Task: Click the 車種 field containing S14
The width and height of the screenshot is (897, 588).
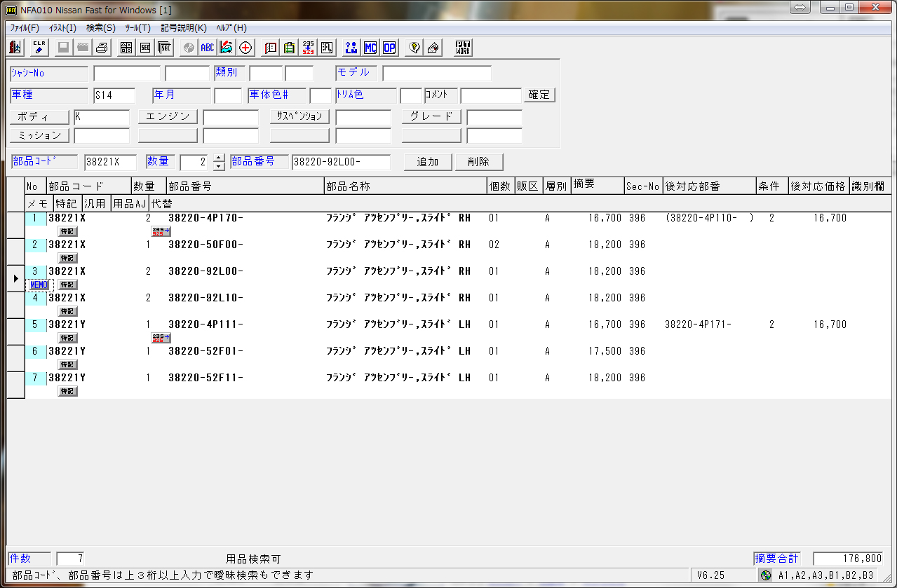Action: tap(114, 95)
